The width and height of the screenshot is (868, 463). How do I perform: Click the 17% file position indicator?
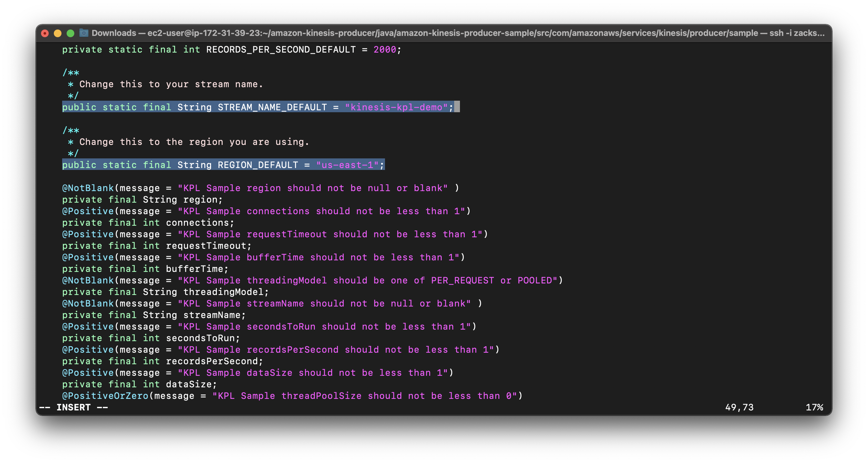(x=814, y=407)
